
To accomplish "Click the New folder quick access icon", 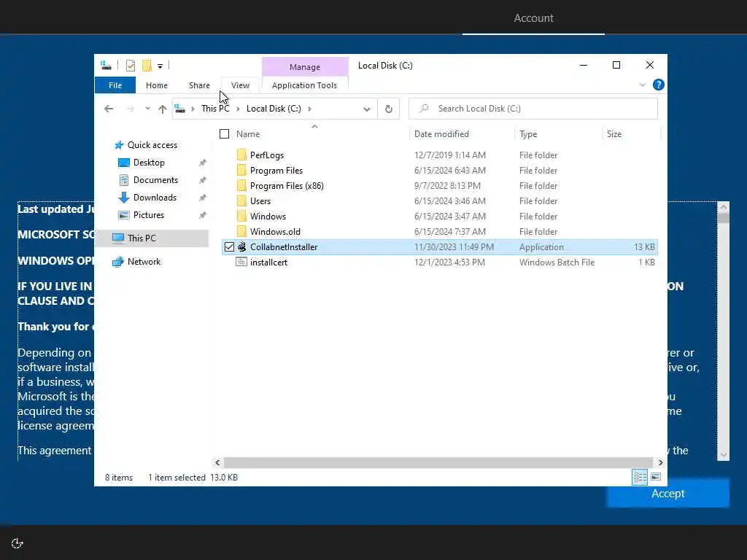I will (x=147, y=65).
